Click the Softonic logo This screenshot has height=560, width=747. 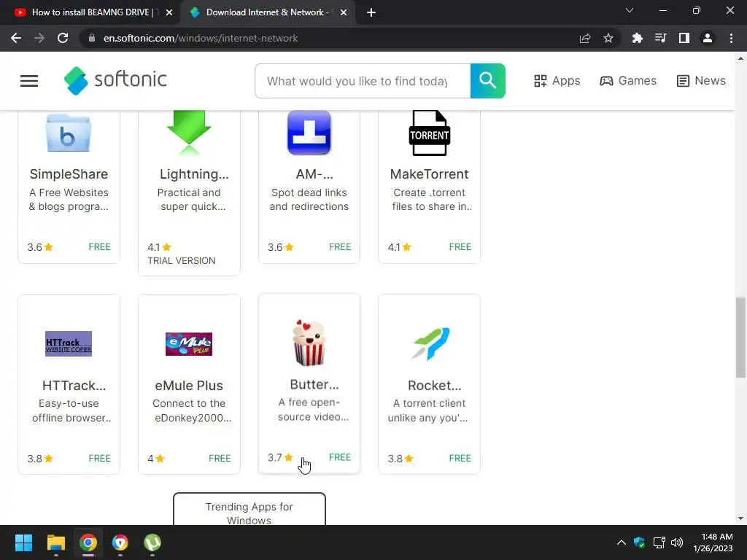coord(115,80)
